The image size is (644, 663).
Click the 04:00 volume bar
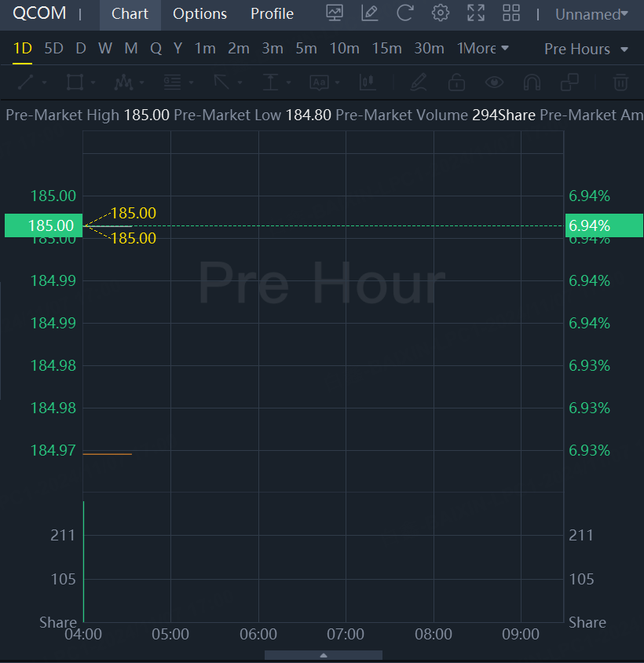click(84, 562)
